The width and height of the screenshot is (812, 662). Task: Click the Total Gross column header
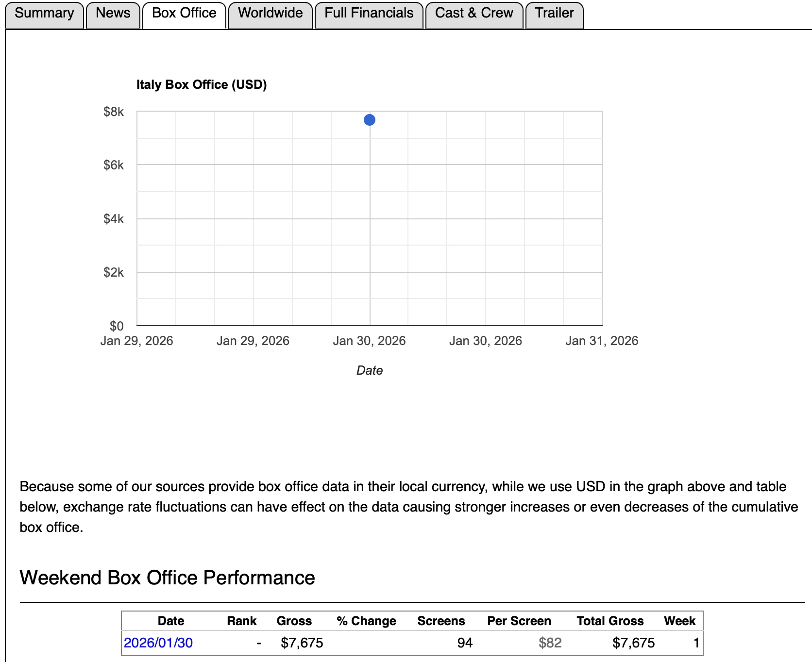610,621
